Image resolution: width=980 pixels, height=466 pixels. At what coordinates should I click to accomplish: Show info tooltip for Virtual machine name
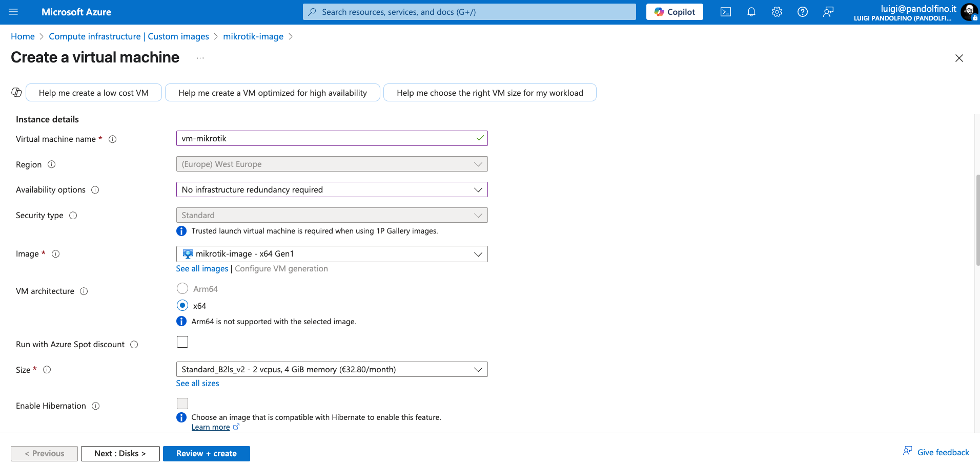pos(113,139)
